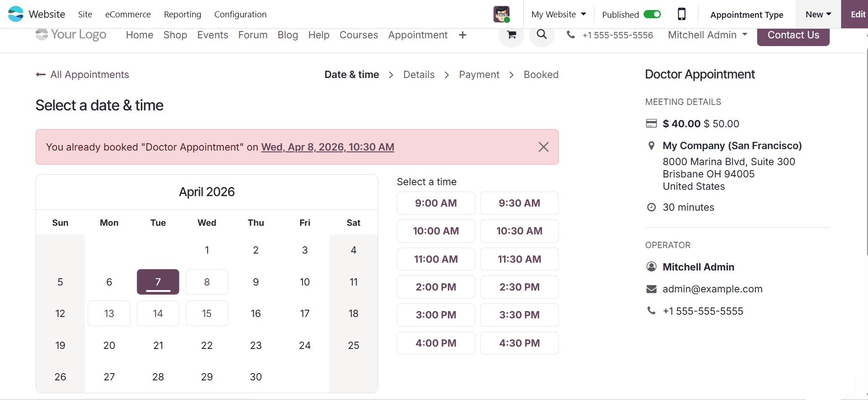Choose the 3:00 PM time slot

point(436,315)
